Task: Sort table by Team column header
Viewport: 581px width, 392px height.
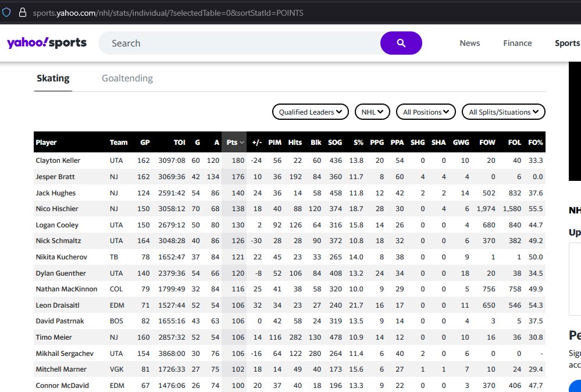Action: (119, 142)
